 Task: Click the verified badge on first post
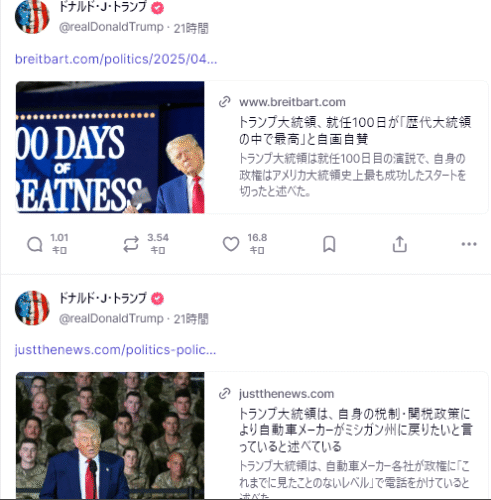tap(157, 8)
